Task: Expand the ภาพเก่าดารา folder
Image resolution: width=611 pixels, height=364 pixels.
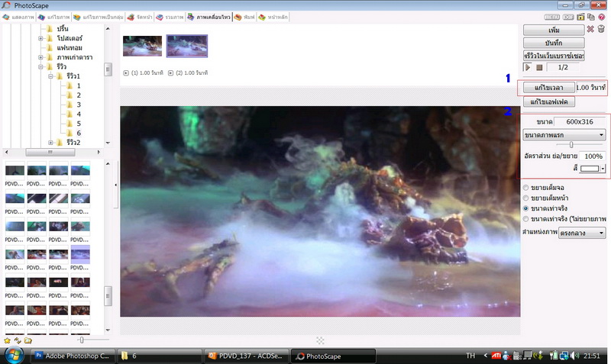Action: coord(40,58)
